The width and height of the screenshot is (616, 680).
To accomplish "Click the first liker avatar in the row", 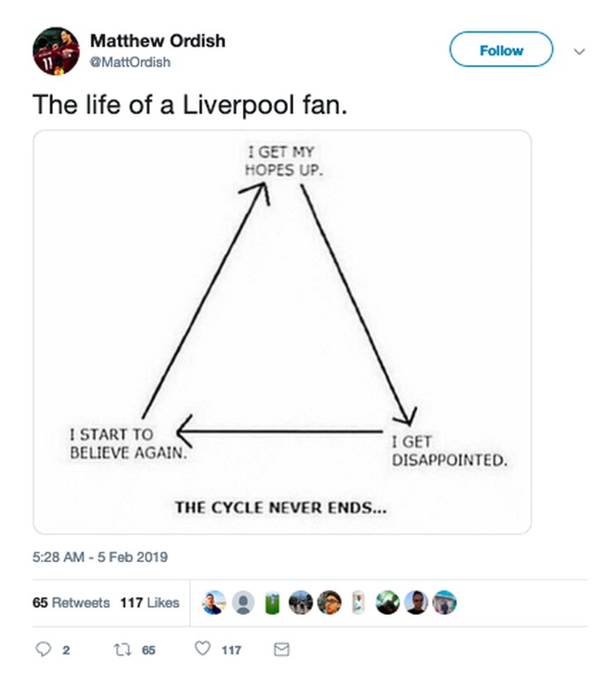I will [216, 603].
